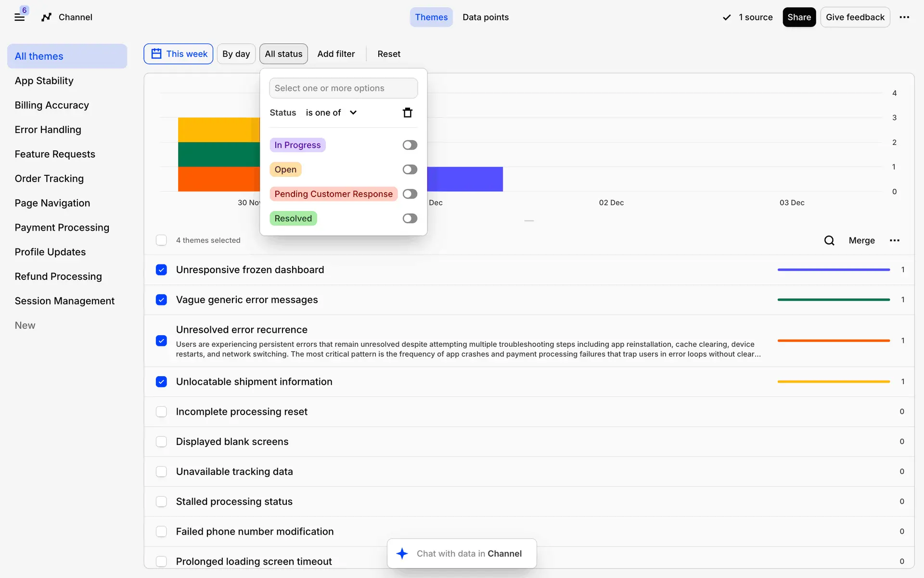
Task: Click the search magnifier icon in themes list
Action: (829, 240)
